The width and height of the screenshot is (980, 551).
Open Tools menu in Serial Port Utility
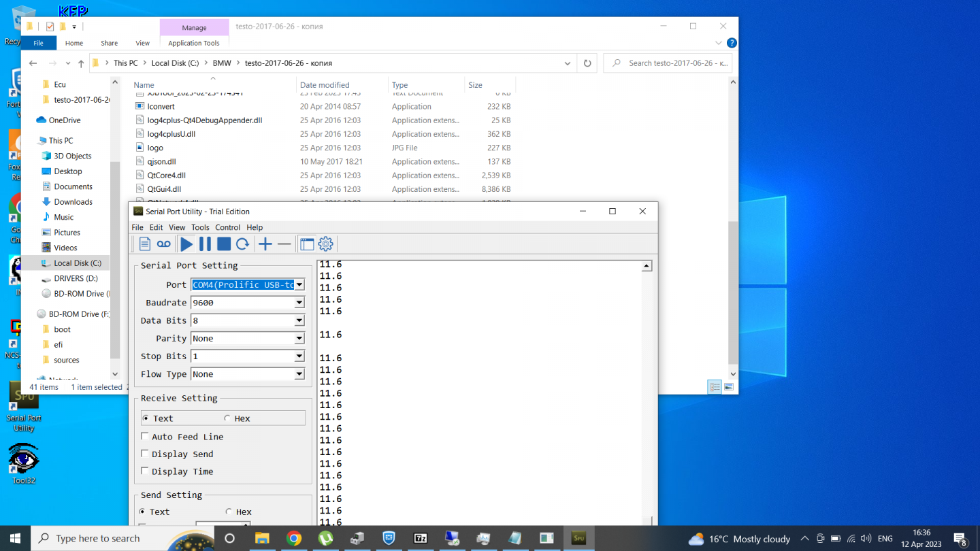point(200,227)
